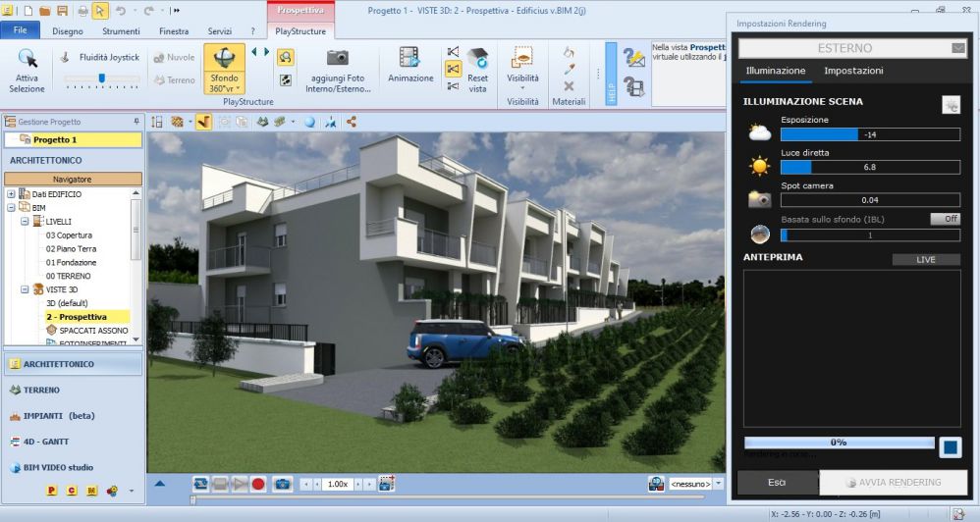Select 03 Copertura in the tree
The height and width of the screenshot is (522, 980).
pyautogui.click(x=69, y=235)
